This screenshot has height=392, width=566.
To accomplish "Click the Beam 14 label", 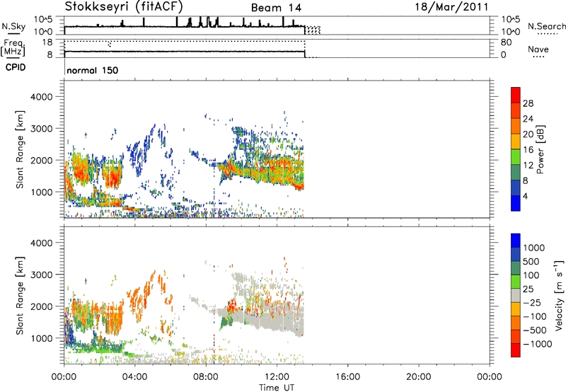I will click(x=276, y=8).
